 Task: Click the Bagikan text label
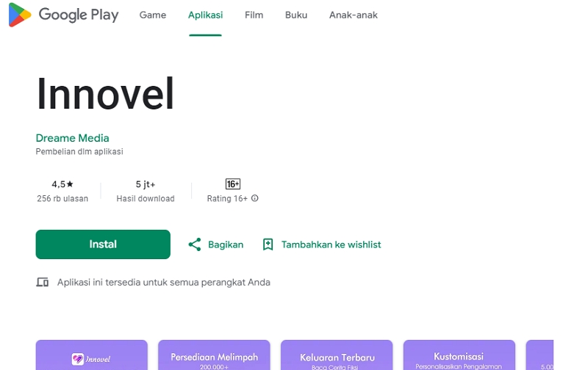[x=226, y=244]
